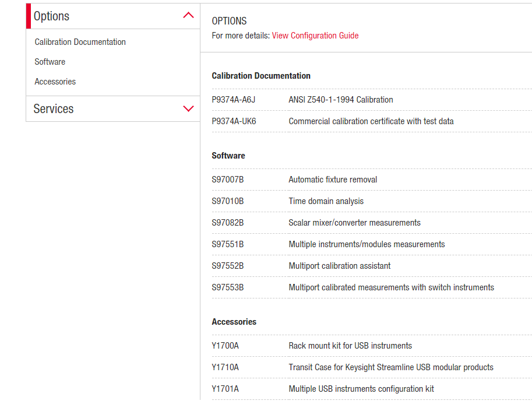
Task: Select the S97082B software option code
Action: pos(227,223)
